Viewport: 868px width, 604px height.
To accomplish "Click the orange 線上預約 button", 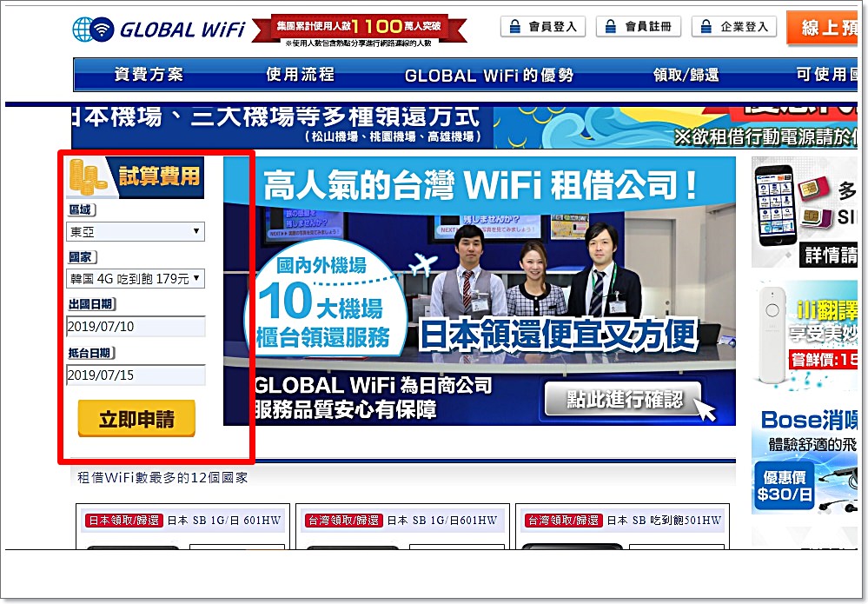I will (x=821, y=28).
